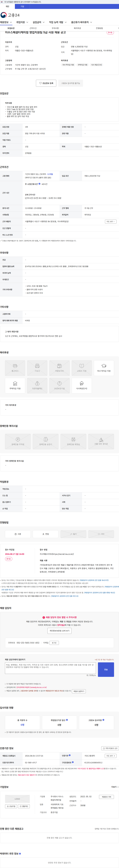The image size is (119, 868).
Task: Click the 면접 selection step icon
Action: (x=46, y=534)
